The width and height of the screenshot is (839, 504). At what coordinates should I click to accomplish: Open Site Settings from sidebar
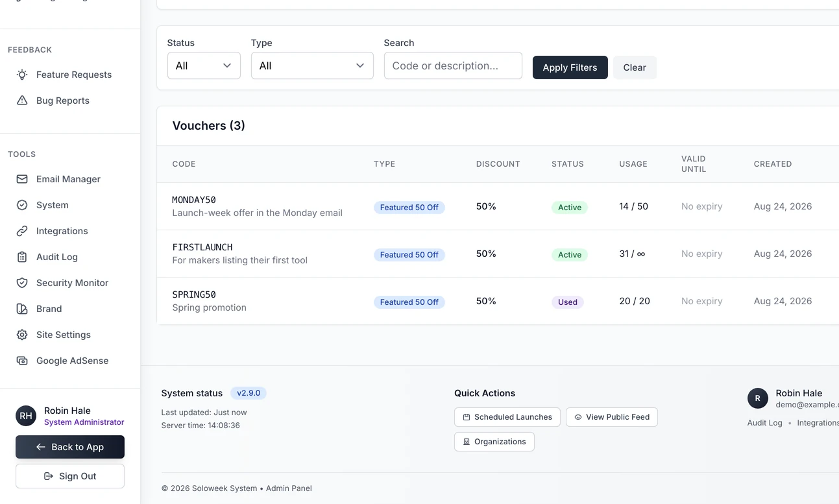click(x=70, y=335)
